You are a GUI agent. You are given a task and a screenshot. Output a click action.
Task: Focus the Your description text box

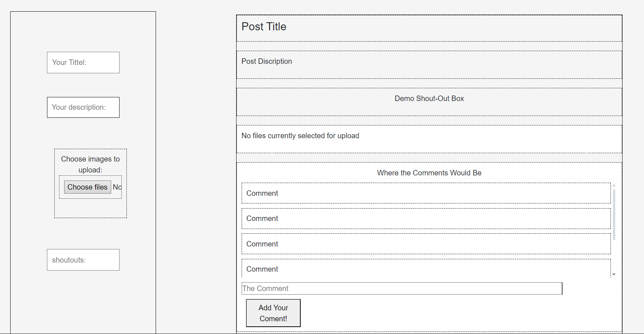[x=83, y=107]
